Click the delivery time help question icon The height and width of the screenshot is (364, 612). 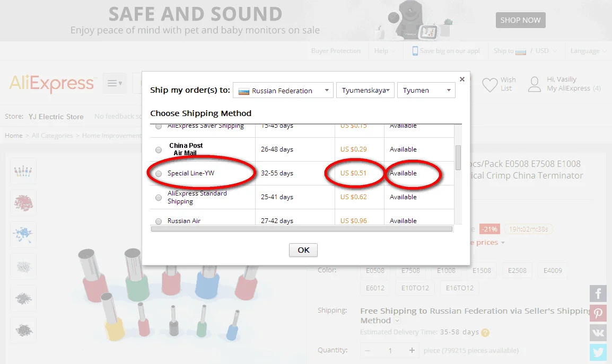pos(485,332)
